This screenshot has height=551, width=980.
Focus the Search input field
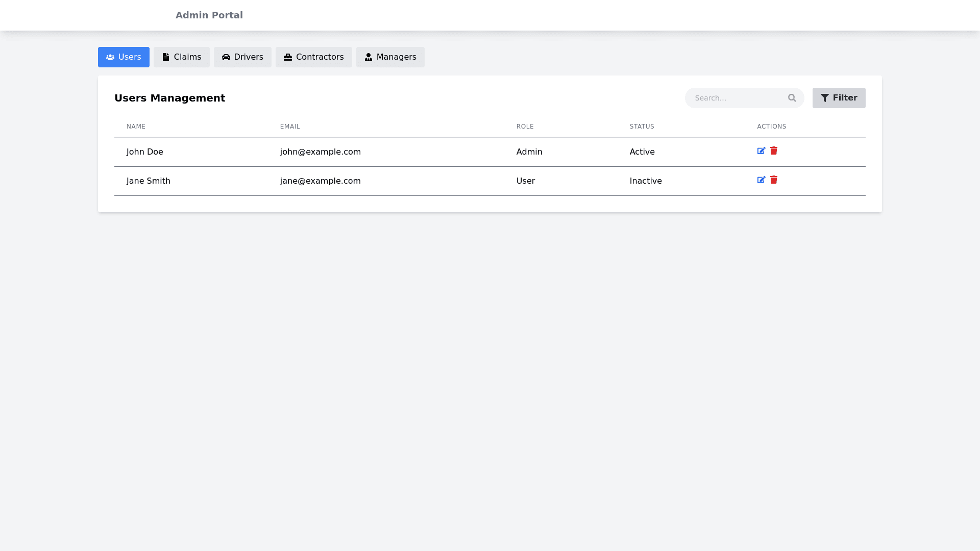point(735,98)
